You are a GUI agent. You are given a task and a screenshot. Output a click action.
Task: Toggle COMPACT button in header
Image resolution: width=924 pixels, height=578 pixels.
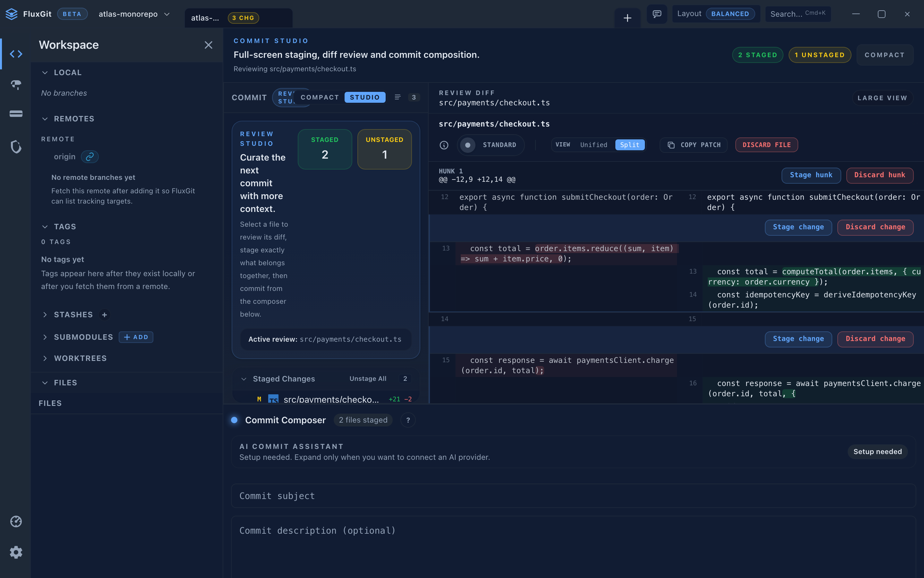pos(885,55)
